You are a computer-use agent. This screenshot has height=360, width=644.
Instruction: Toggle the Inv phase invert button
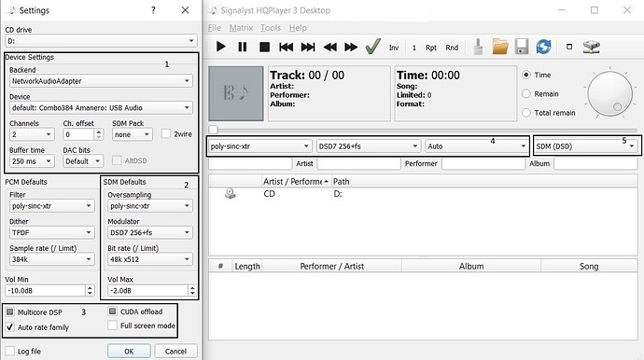[x=394, y=48]
